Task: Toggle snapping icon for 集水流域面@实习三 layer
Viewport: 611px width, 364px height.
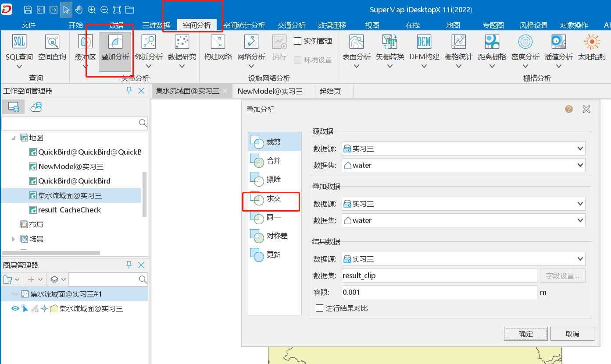Action: pos(44,309)
